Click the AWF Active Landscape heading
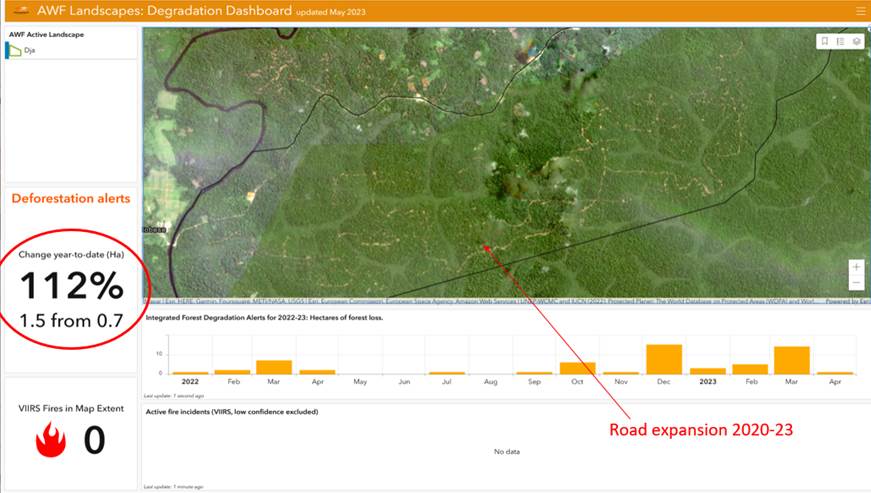Screen dimensions: 871x493 pos(46,34)
